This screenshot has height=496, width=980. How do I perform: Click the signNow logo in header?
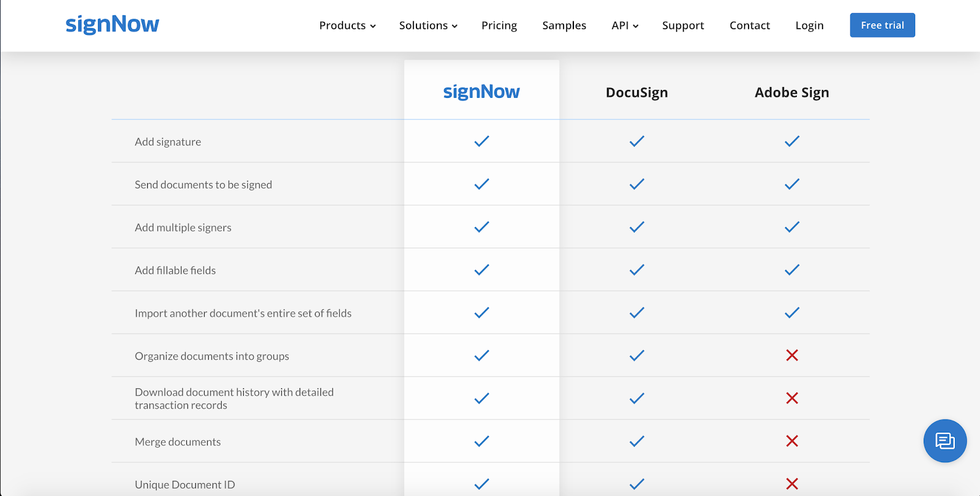point(112,24)
